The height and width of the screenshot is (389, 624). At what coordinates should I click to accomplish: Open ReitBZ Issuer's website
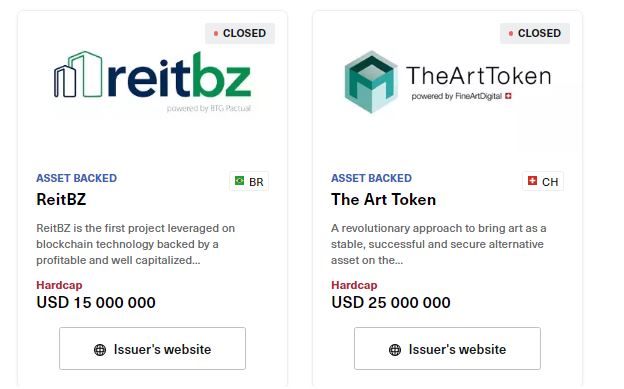[x=152, y=348]
